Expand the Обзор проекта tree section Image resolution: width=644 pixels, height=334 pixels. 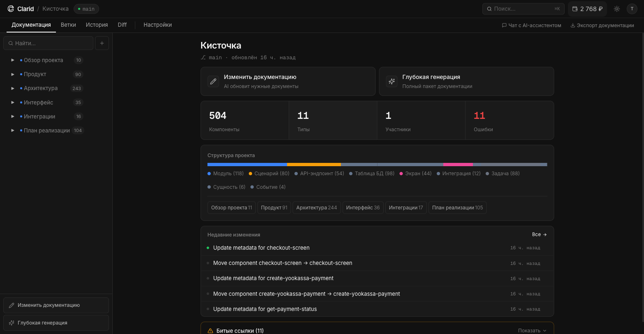[12, 60]
